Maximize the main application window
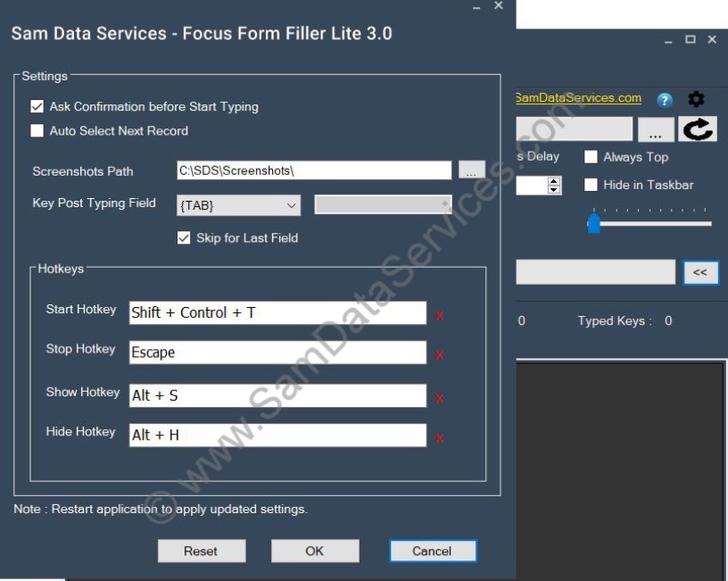The image size is (728, 581). (x=691, y=39)
